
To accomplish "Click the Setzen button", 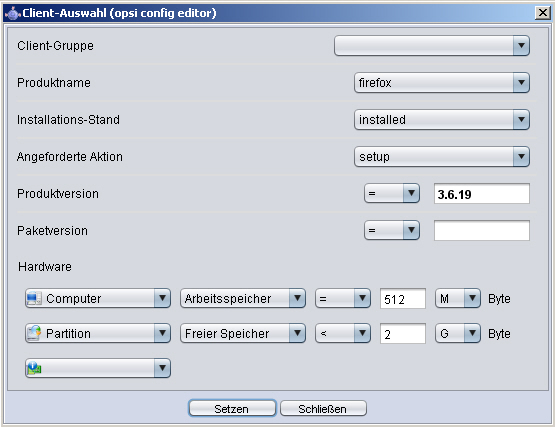I will [x=232, y=409].
